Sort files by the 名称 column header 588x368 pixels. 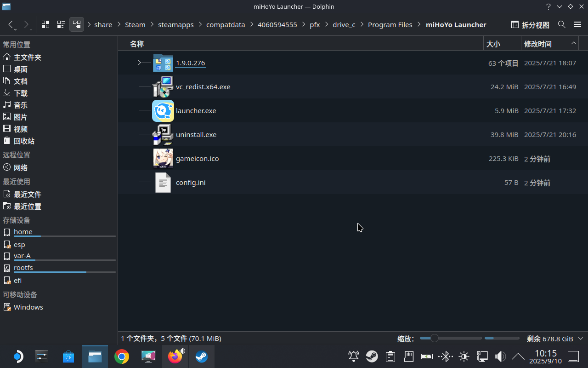coord(305,44)
